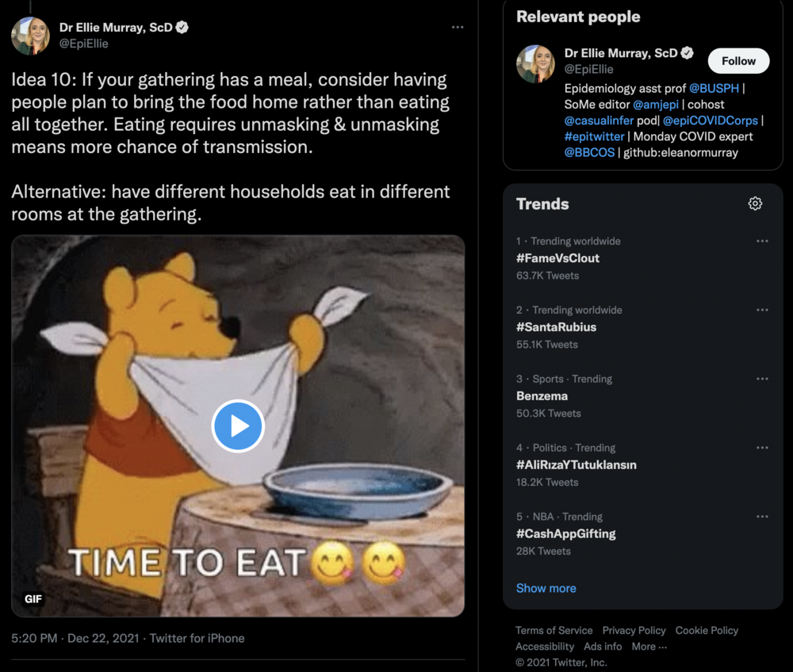The image size is (793, 672).
Task: Play the Winnie the Pooh GIF
Action: pyautogui.click(x=238, y=426)
